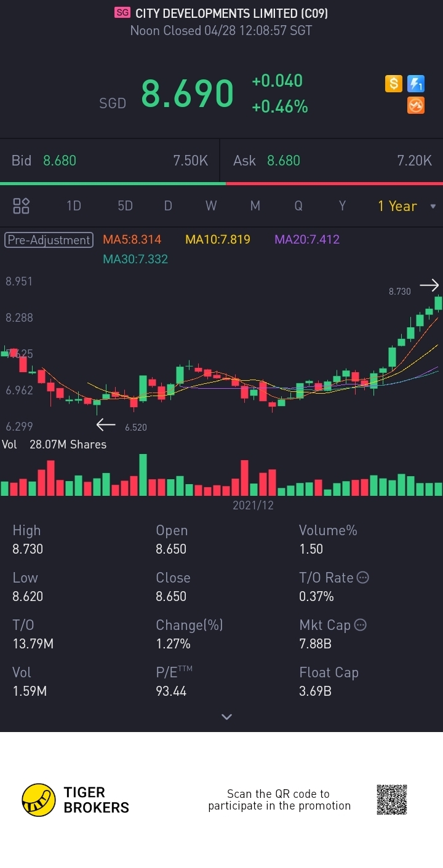Tap the Float Cap value 3.69B
The height and width of the screenshot is (868, 443).
pos(315,691)
